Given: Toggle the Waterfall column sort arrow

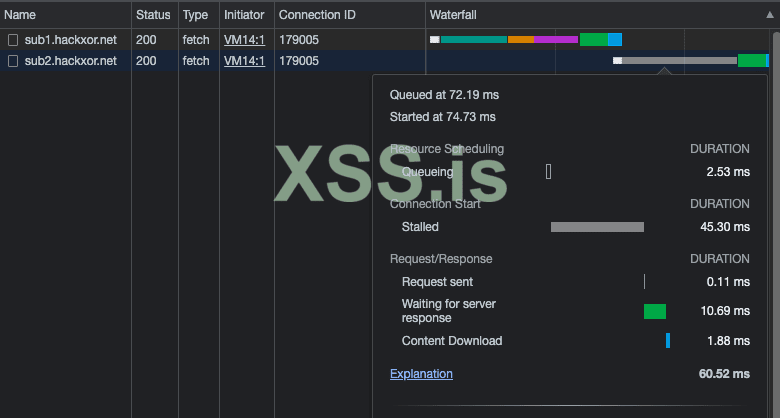Looking at the screenshot, I should tap(770, 15).
